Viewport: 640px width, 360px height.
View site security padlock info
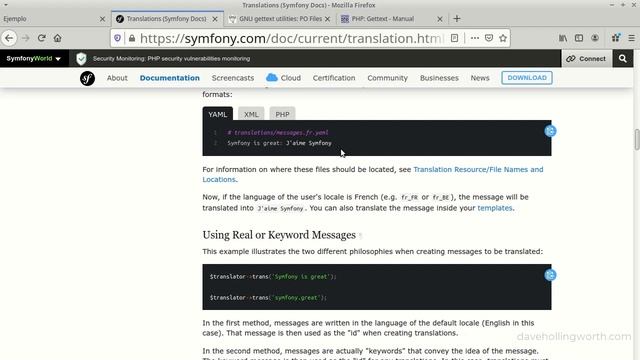pos(131,38)
